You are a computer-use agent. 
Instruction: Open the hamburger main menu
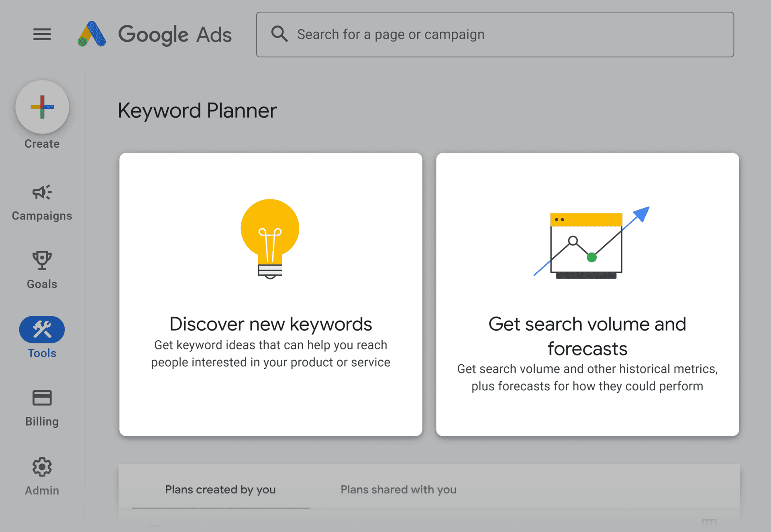point(42,34)
